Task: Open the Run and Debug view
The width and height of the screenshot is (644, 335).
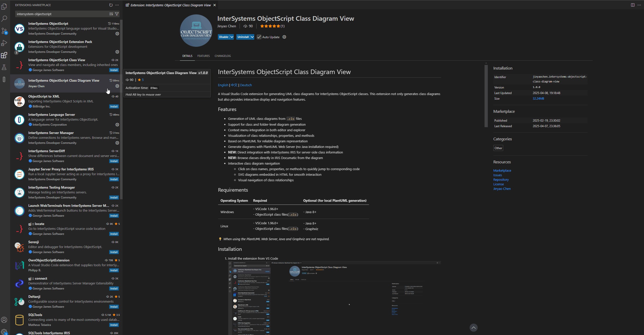Action: (x=4, y=43)
